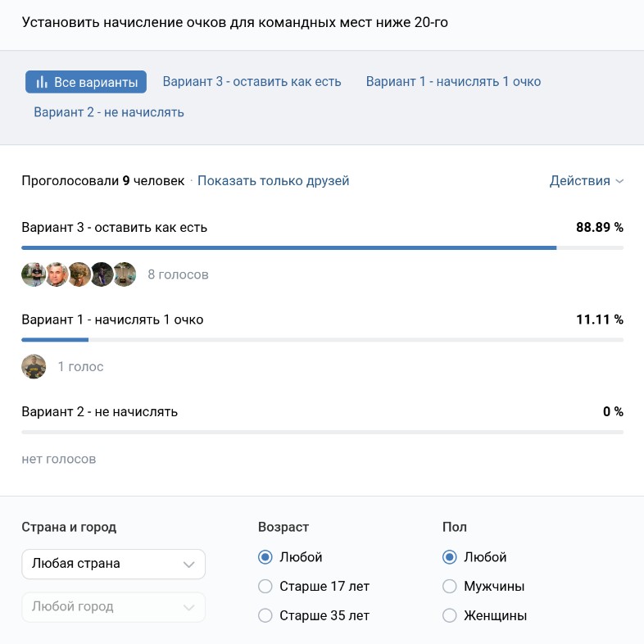This screenshot has height=644, width=644.
Task: Select the 'Старше 35 лет' age option
Action: [265, 615]
